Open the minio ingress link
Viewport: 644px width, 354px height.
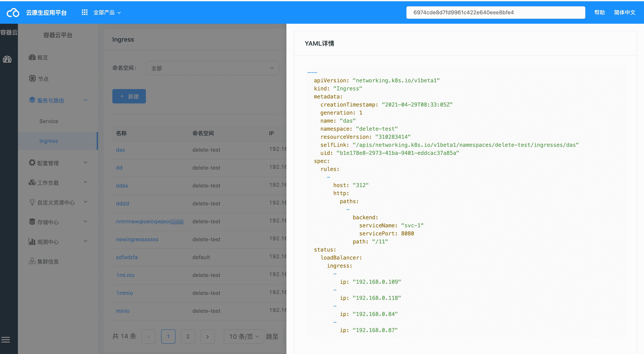click(123, 311)
